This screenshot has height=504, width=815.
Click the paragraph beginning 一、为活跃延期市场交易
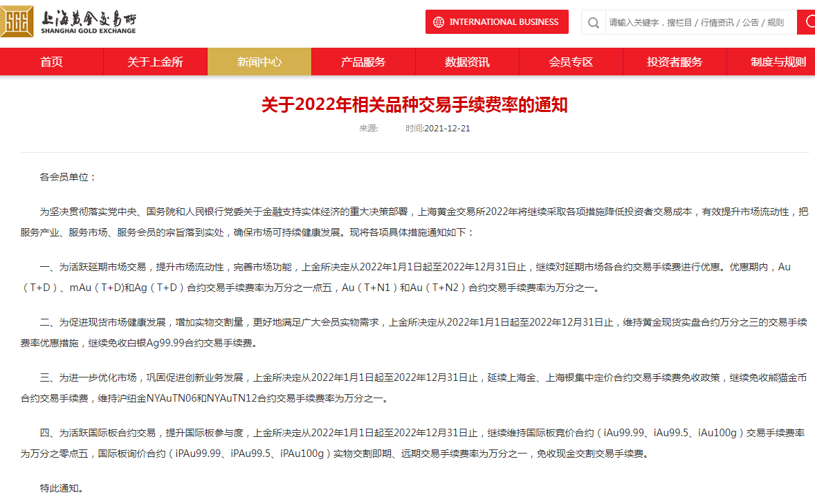point(405,277)
